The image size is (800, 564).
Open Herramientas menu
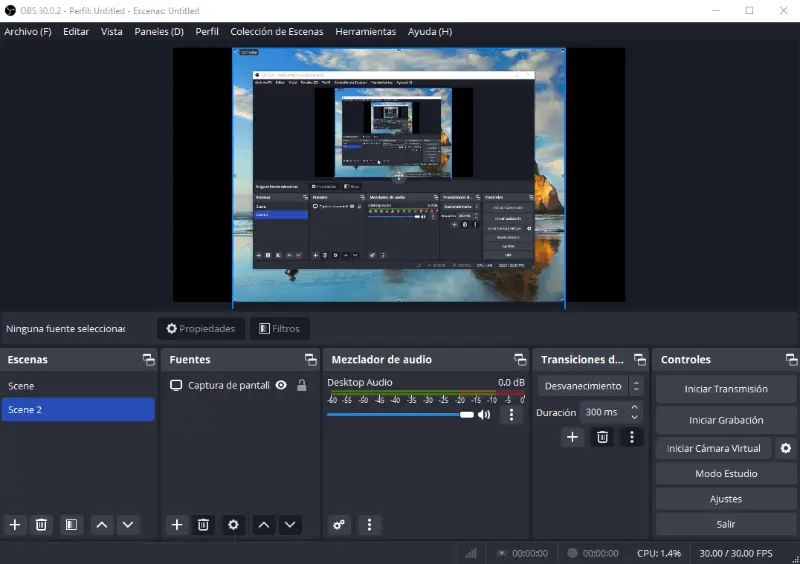[365, 32]
